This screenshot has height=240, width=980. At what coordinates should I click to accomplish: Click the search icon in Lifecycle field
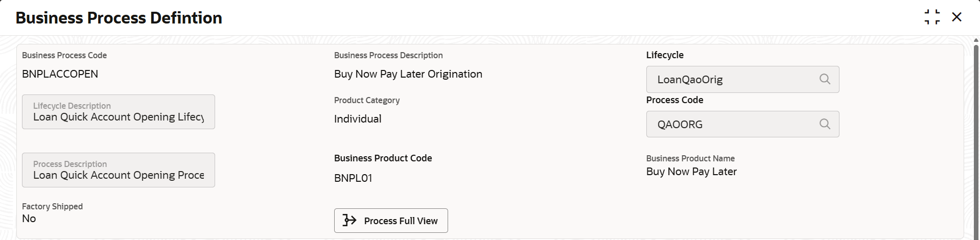824,79
